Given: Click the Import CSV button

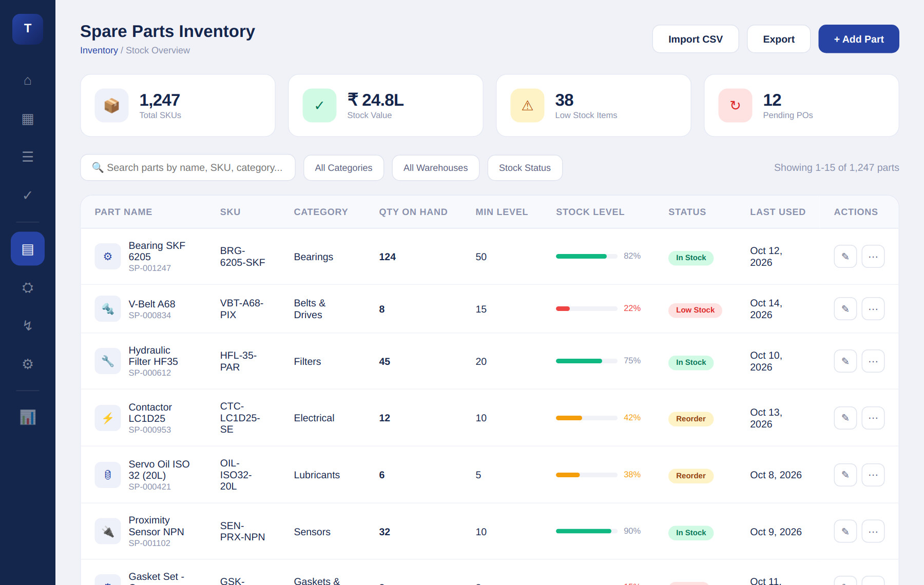Looking at the screenshot, I should [695, 39].
